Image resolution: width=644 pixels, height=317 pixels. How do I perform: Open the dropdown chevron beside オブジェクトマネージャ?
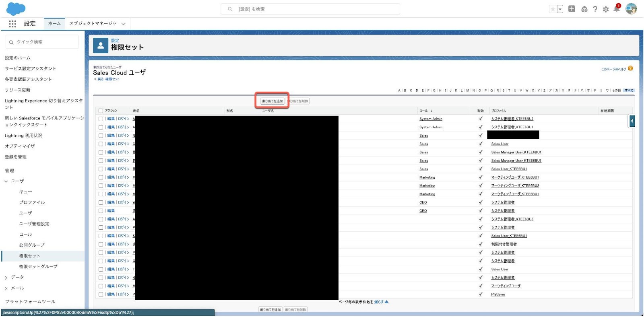[x=124, y=24]
